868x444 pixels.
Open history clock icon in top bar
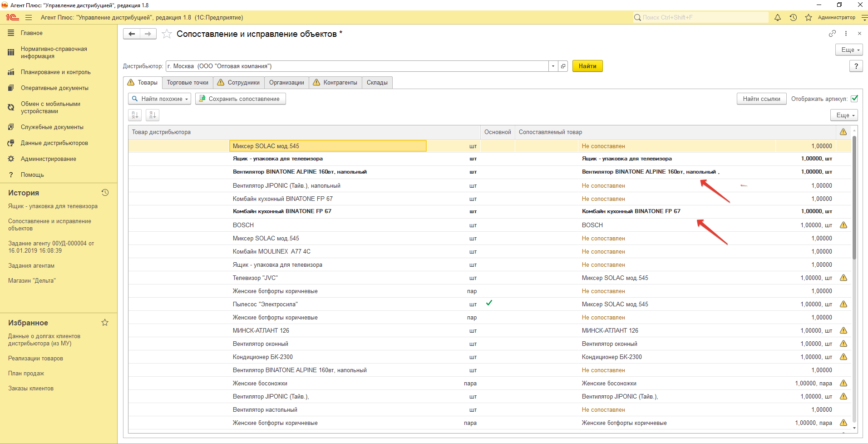pyautogui.click(x=793, y=17)
